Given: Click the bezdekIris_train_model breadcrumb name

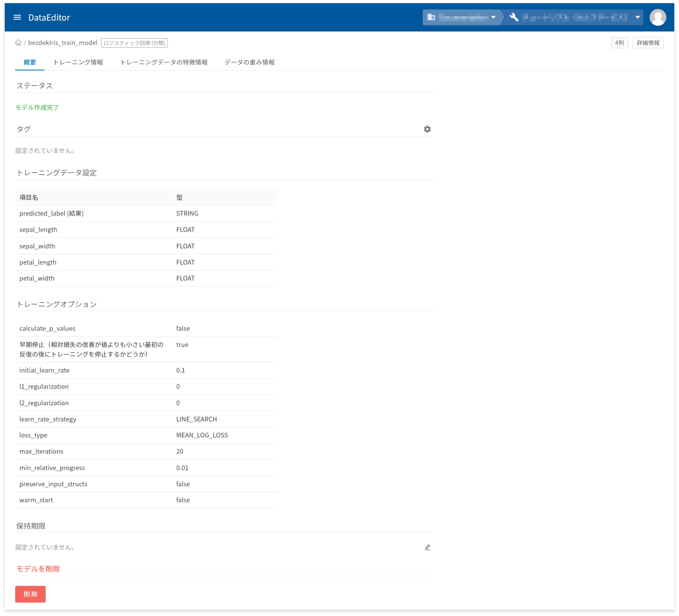Looking at the screenshot, I should [63, 43].
